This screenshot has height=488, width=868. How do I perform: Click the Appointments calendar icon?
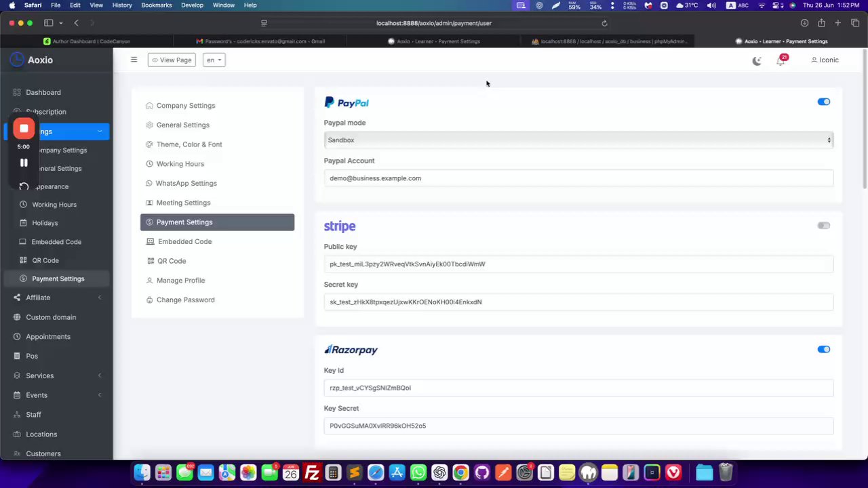pos(18,337)
